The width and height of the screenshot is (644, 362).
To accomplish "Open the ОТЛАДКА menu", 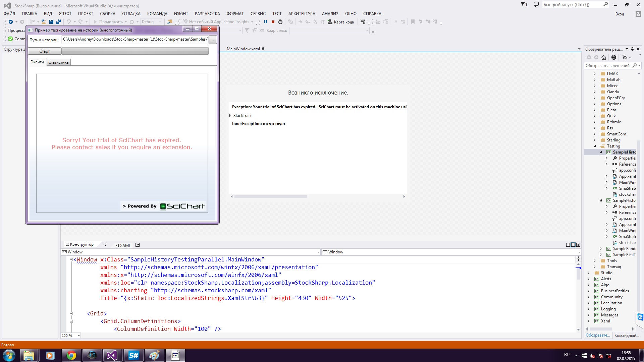I will [131, 14].
